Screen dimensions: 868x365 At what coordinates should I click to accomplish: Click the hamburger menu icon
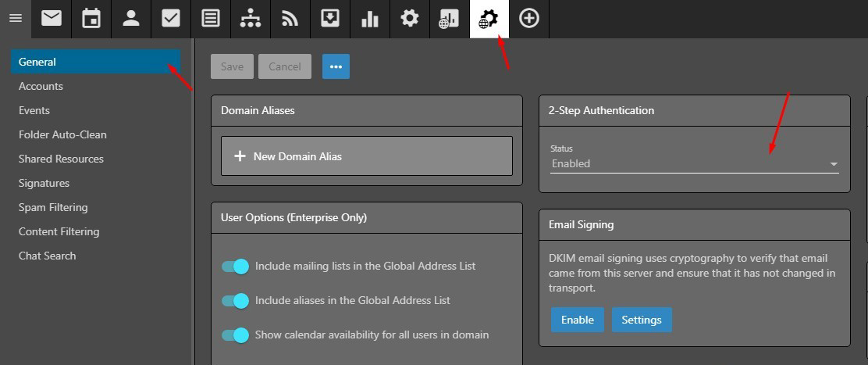[x=16, y=19]
